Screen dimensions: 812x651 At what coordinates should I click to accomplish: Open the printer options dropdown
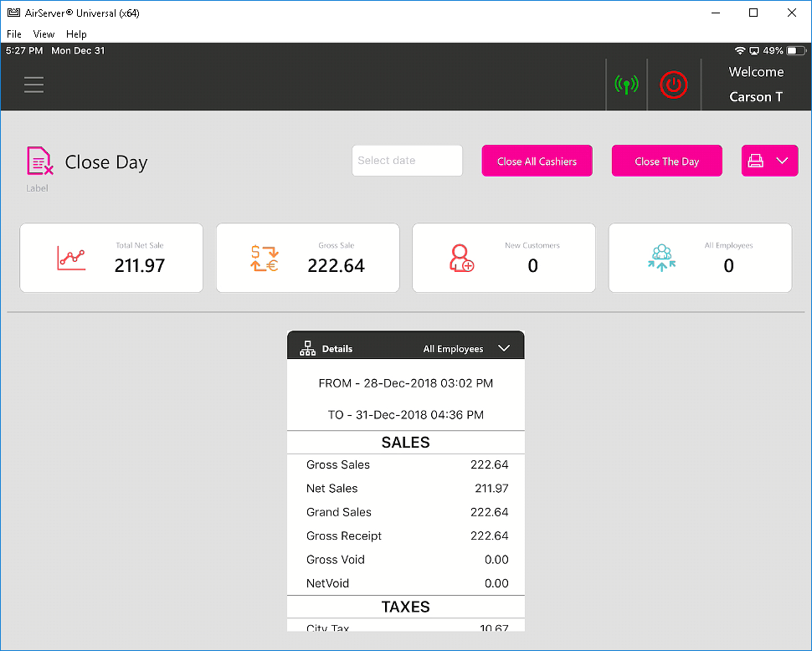pyautogui.click(x=769, y=161)
